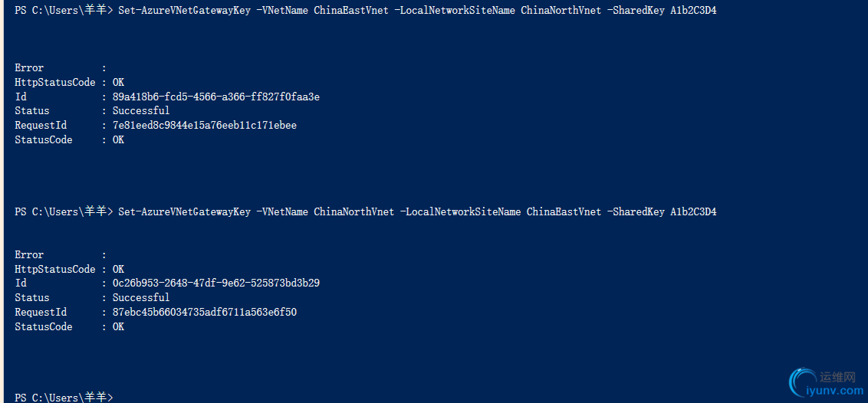868x403 pixels.
Task: Select the RequestId beginning with 87ebc45b
Action: tap(204, 312)
